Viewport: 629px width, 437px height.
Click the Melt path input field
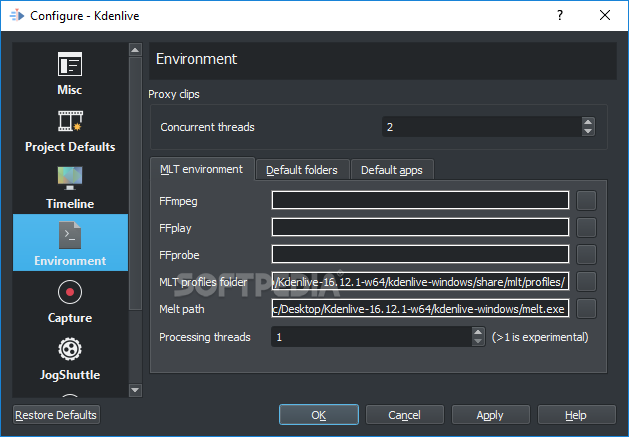click(420, 308)
